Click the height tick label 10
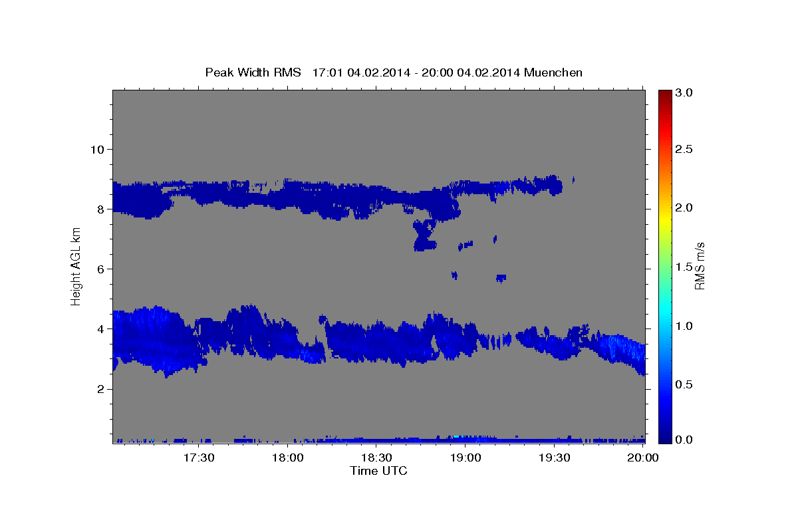Image resolution: width=798 pixels, height=532 pixels. 96,149
